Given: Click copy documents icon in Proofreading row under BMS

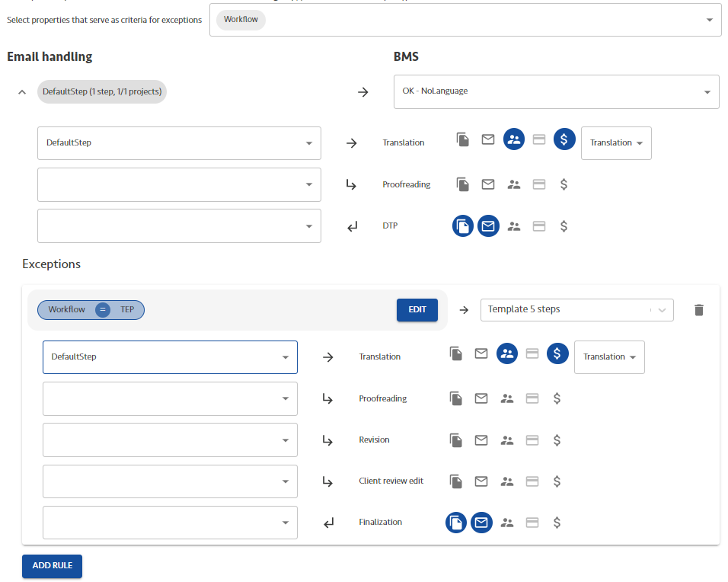Looking at the screenshot, I should click(462, 184).
